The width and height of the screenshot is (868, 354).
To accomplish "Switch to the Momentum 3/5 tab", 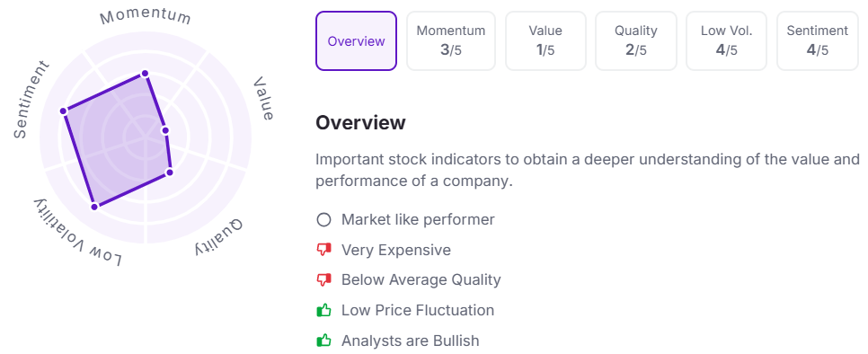I will click(450, 41).
